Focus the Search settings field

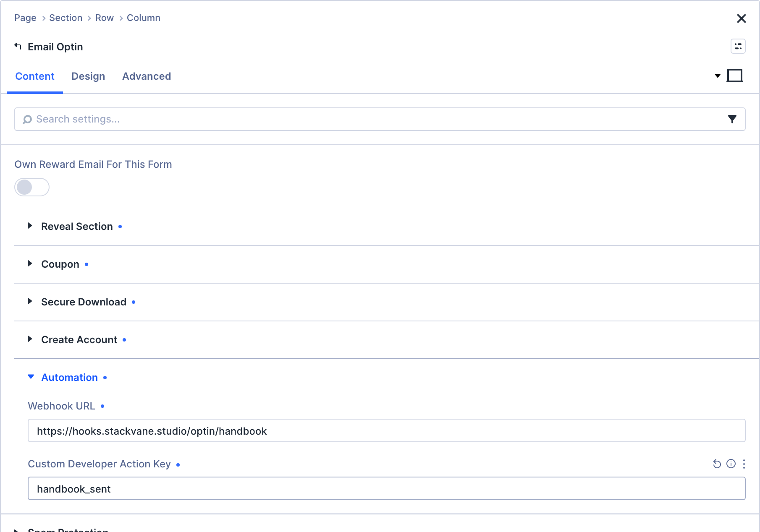[380, 119]
